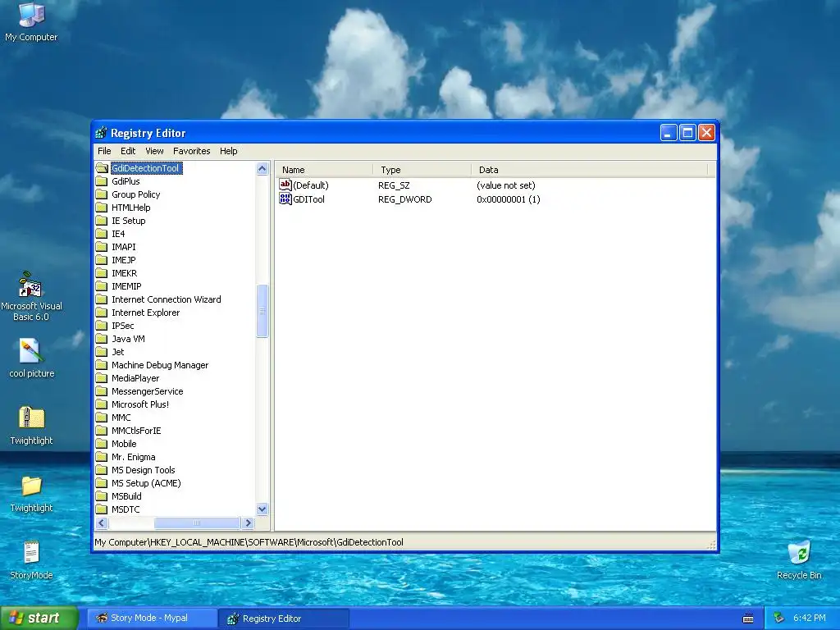
Task: Select the MMC key
Action: (x=121, y=418)
